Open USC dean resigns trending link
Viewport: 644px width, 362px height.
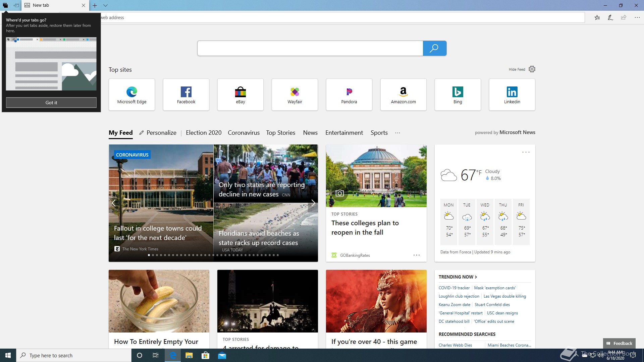[502, 313]
